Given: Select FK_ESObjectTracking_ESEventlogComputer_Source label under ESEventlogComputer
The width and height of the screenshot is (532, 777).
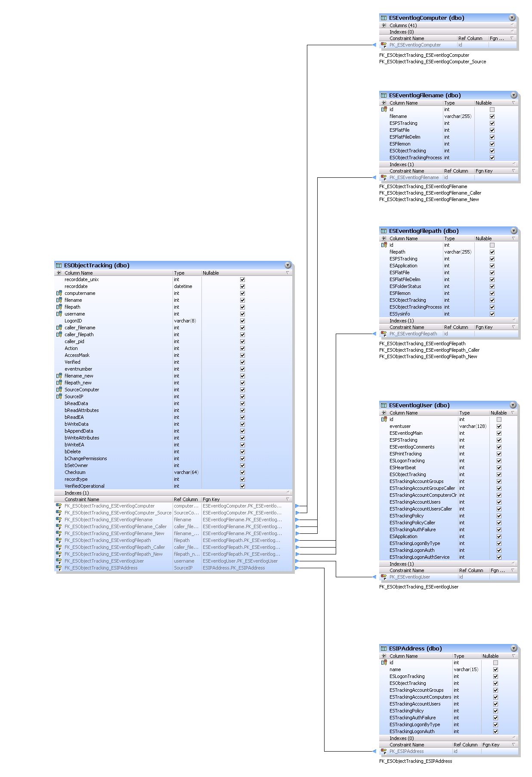Looking at the screenshot, I should pyautogui.click(x=433, y=62).
